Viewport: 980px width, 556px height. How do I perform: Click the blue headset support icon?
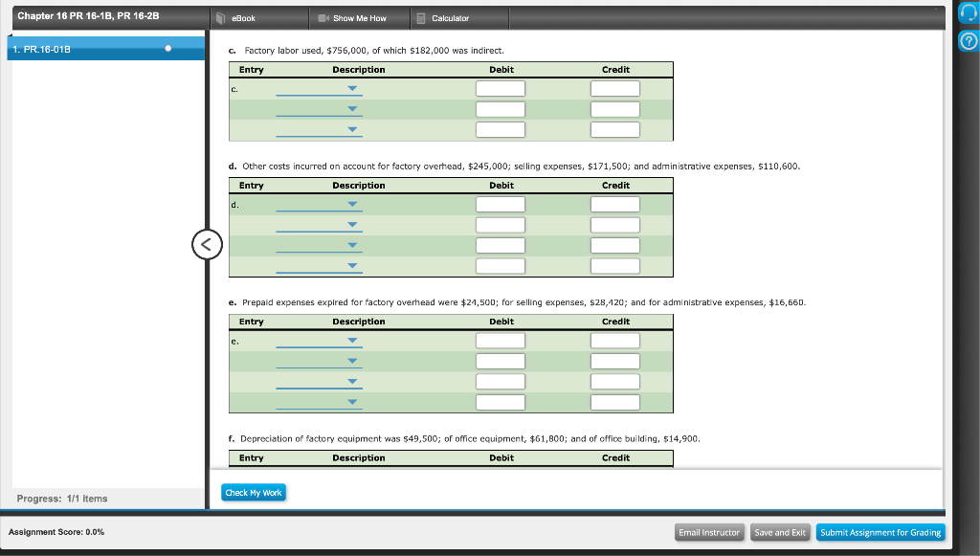pyautogui.click(x=968, y=12)
